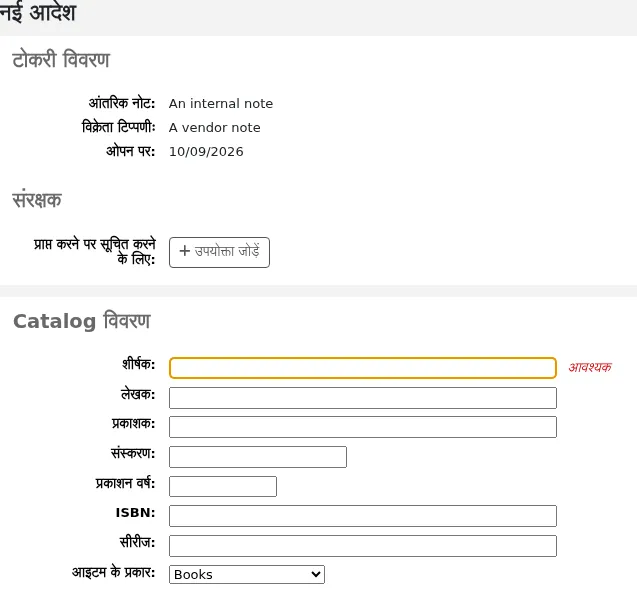The image size is (637, 600).
Task: Click the आंतरिक नोट label
Action: [x=122, y=103]
